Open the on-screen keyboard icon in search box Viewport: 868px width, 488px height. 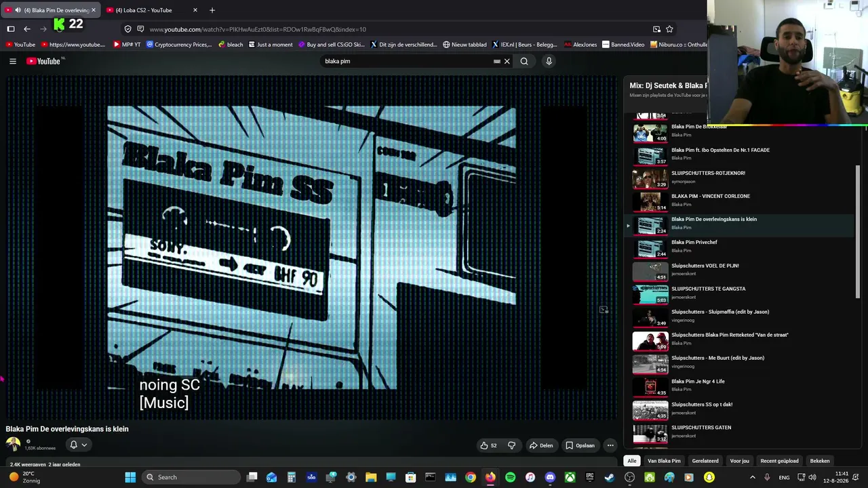(497, 61)
